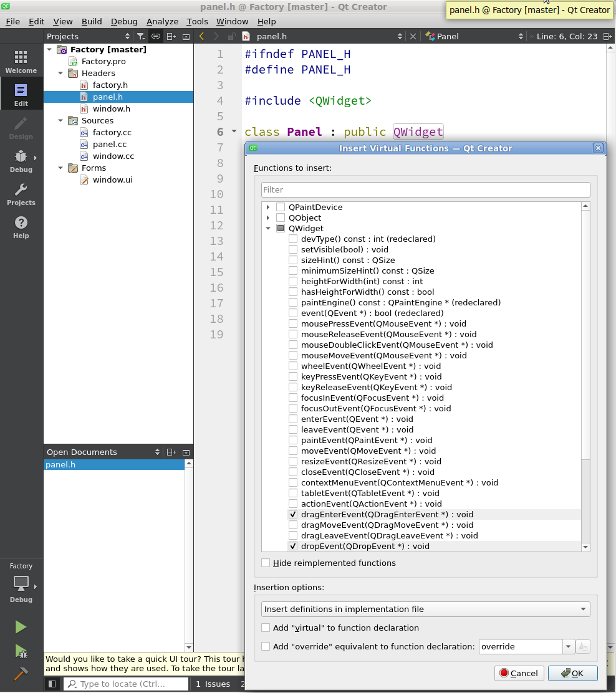Image resolution: width=616 pixels, height=693 pixels.
Task: Collapse the Sources folder
Action: [x=60, y=120]
